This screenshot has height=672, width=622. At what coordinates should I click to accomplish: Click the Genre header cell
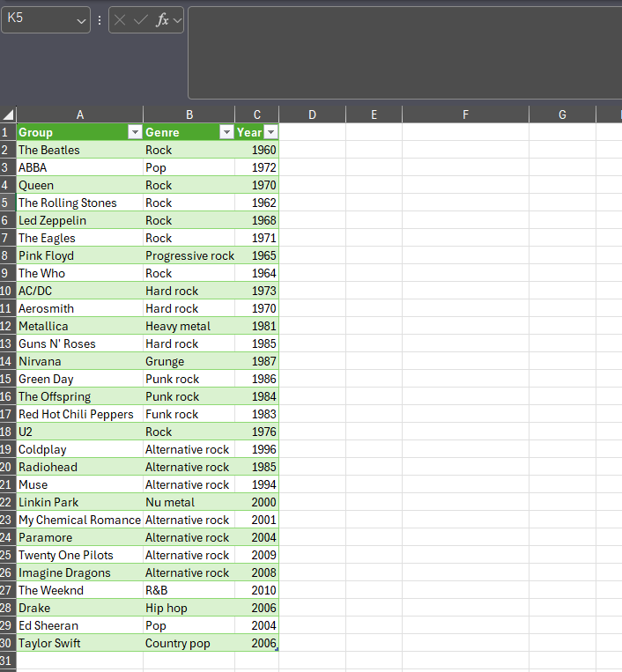[189, 132]
